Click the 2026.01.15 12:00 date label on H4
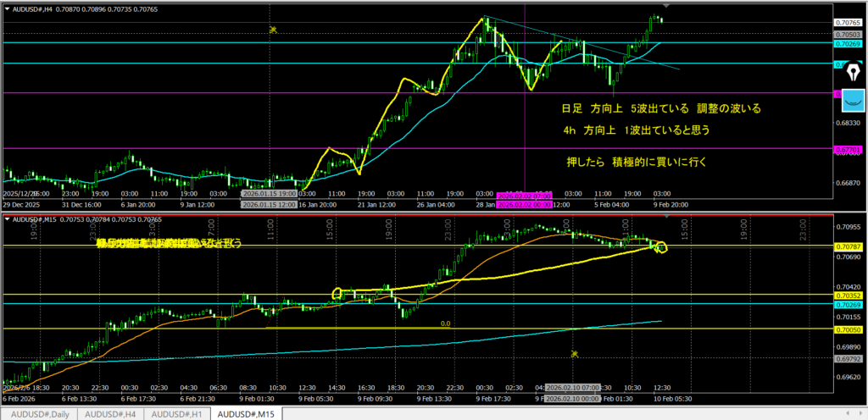 coord(269,204)
